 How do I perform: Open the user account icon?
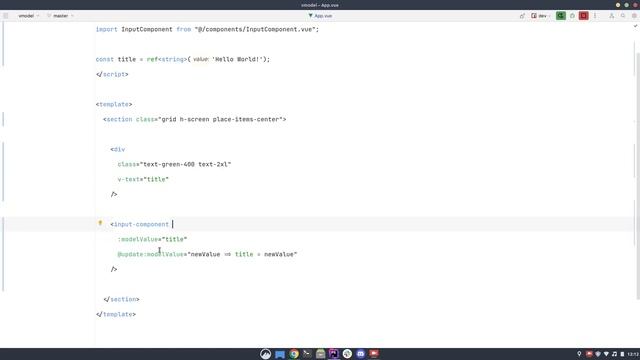click(x=611, y=16)
